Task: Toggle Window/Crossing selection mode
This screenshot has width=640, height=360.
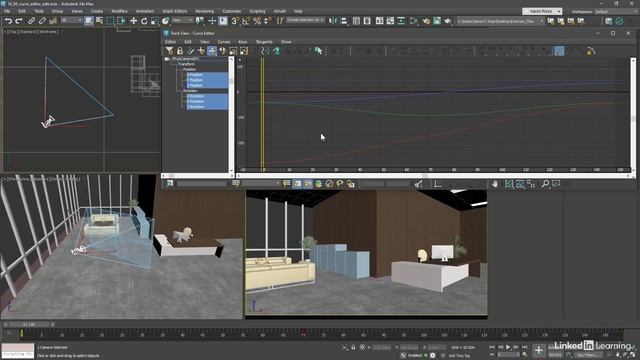Action: [x=121, y=21]
